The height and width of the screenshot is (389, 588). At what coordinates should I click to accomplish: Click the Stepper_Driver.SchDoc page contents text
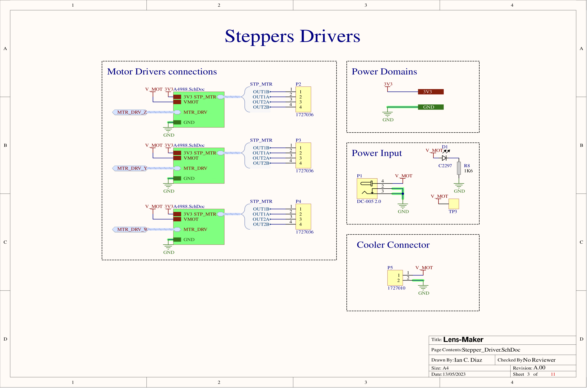pyautogui.click(x=491, y=350)
